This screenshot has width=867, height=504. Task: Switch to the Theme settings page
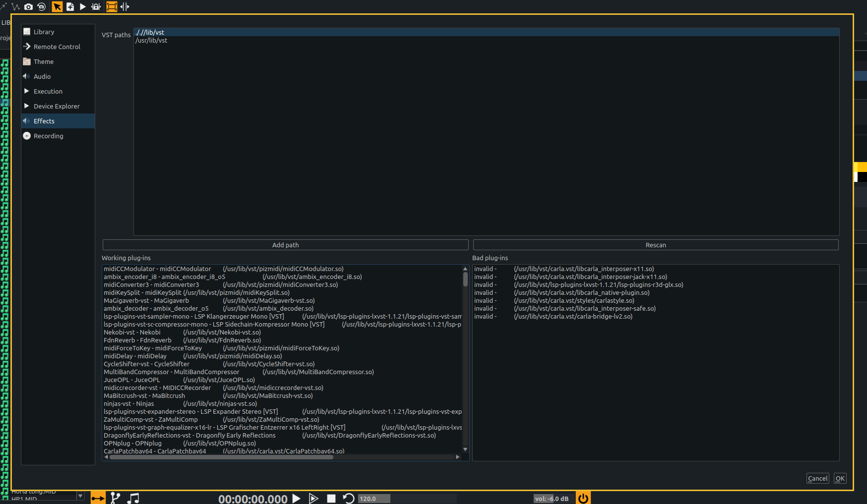(x=44, y=61)
